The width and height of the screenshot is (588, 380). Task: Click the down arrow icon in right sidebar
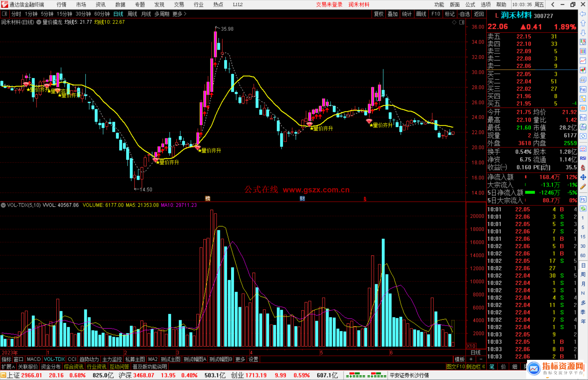pyautogui.click(x=583, y=33)
